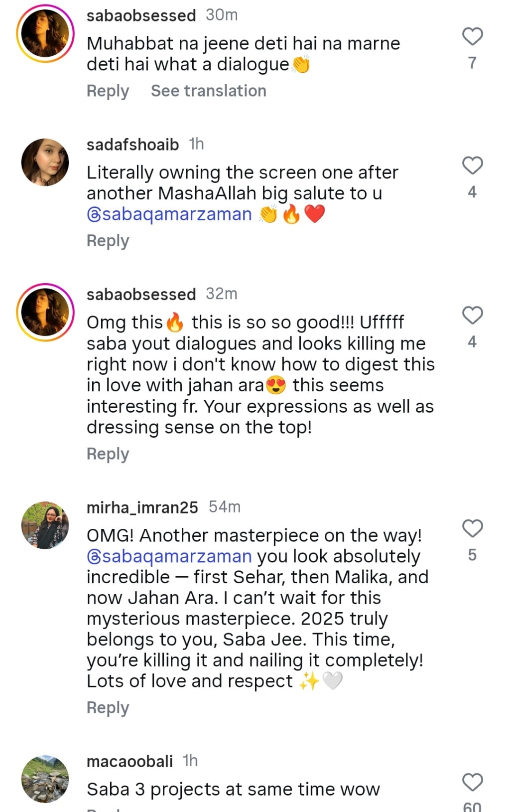The image size is (510, 812).
Task: Like macaoobali's comment with the heart
Action: 472,782
